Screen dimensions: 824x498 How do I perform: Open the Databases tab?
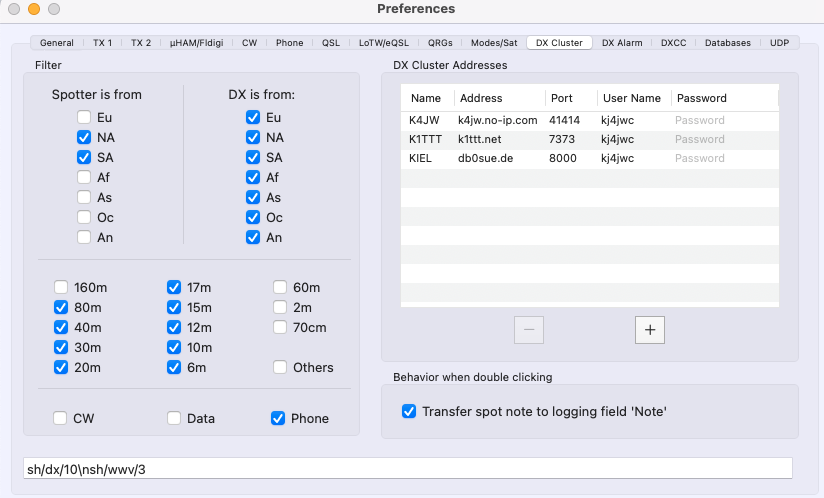(727, 43)
